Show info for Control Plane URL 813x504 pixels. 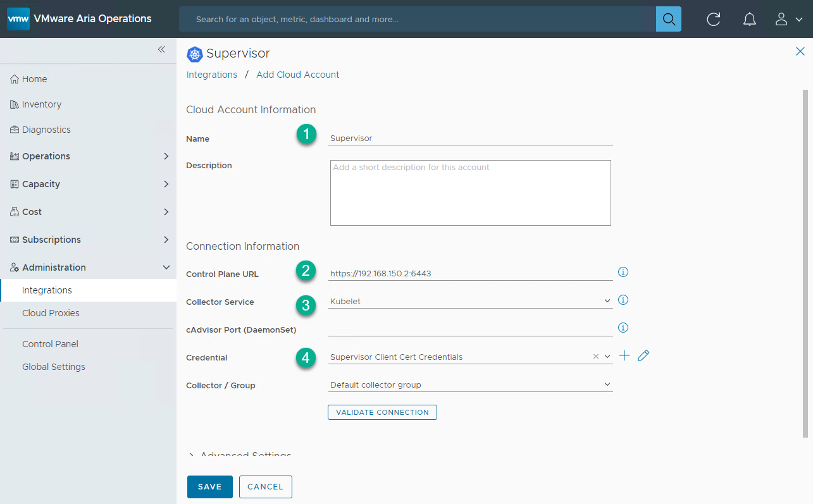pos(623,273)
